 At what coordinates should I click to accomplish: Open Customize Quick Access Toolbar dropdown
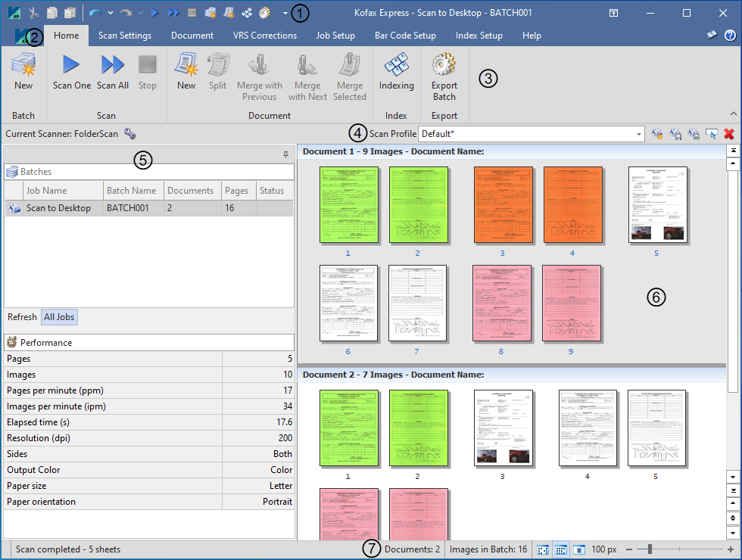click(x=285, y=13)
